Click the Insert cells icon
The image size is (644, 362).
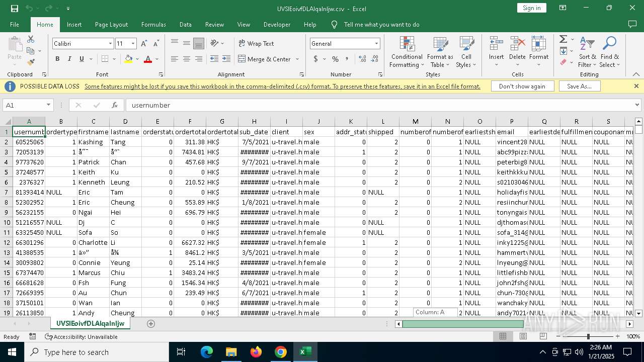pos(497,44)
